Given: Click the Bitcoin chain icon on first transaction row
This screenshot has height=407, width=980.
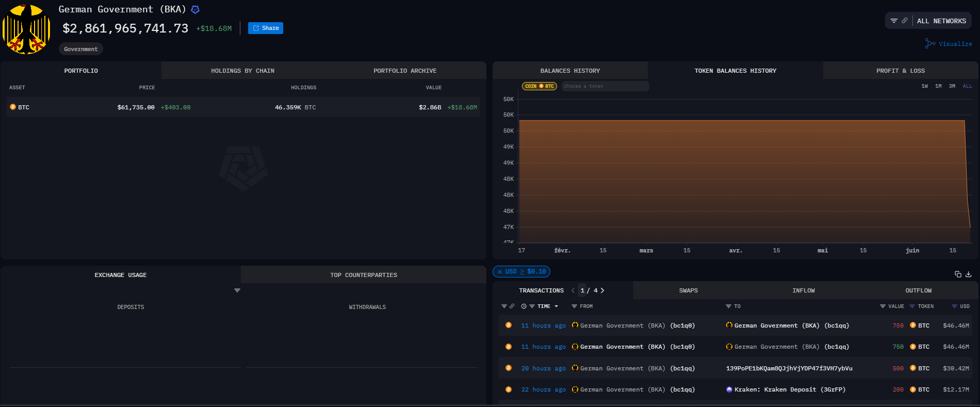Looking at the screenshot, I should click(x=509, y=325).
